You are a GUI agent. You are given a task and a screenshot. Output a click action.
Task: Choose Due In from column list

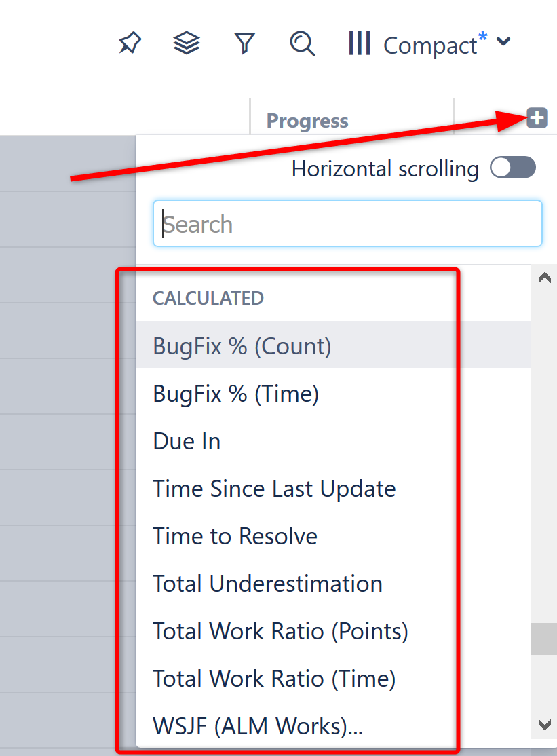point(187,441)
